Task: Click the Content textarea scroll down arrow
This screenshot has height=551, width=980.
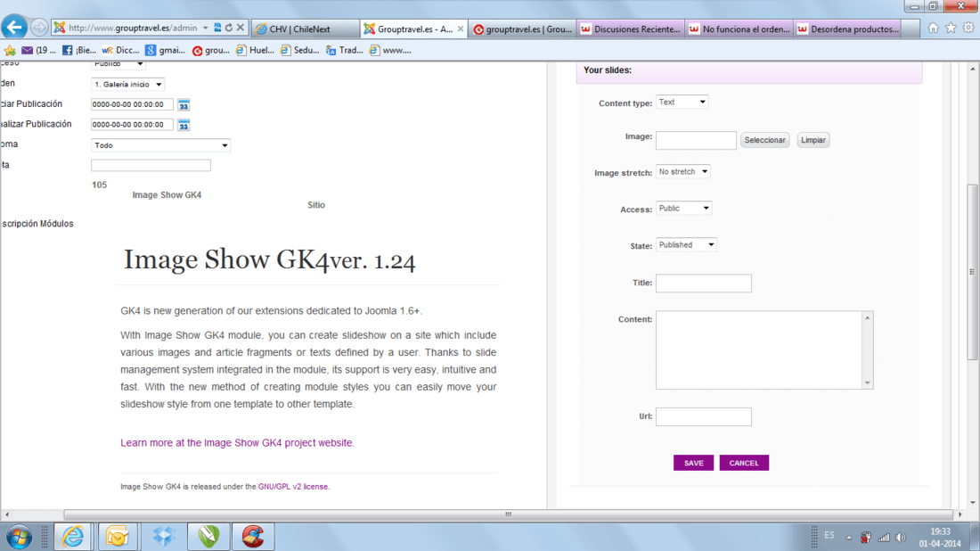Action: 868,382
